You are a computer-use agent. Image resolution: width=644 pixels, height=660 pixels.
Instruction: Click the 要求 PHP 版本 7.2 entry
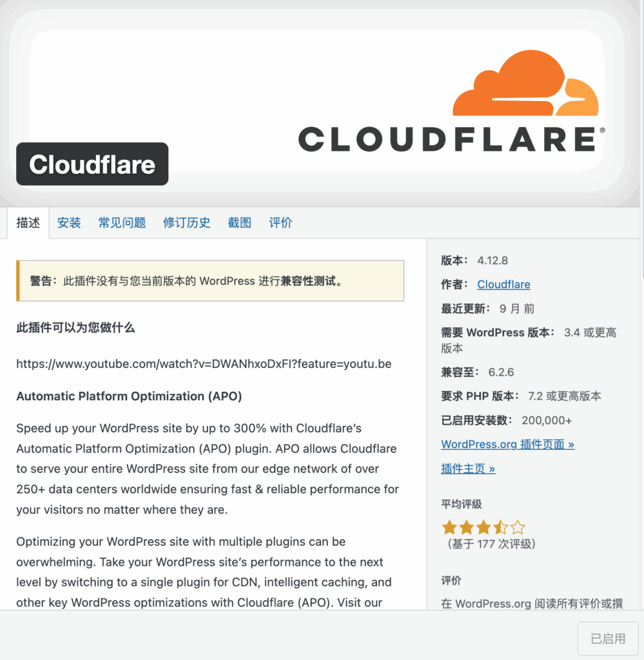(x=521, y=396)
